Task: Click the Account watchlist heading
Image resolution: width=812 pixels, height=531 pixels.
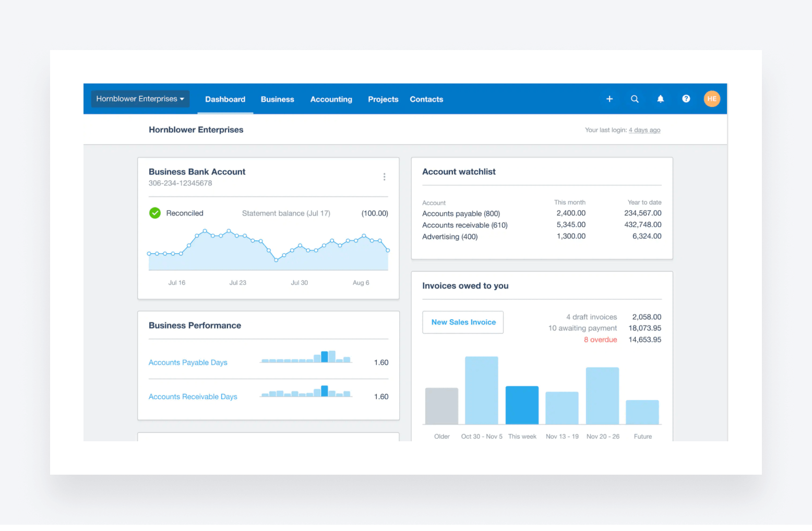Action: (459, 172)
